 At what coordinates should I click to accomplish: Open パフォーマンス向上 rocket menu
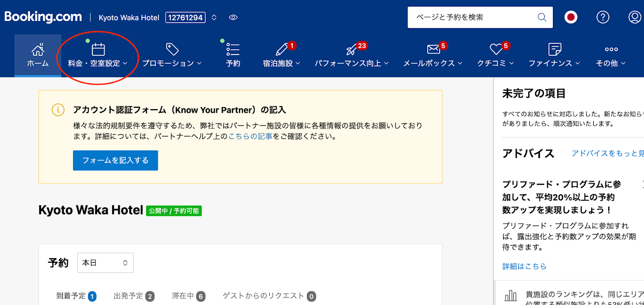point(352,55)
